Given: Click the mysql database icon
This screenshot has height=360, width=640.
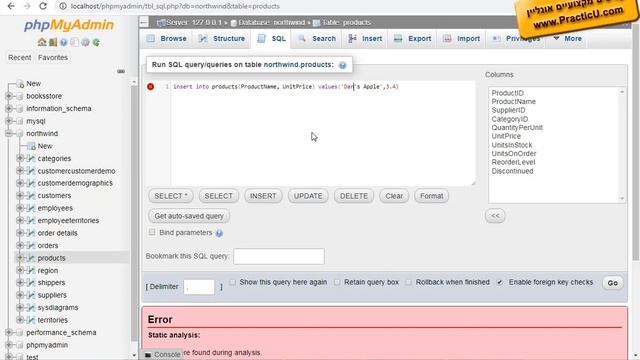Looking at the screenshot, I should click(x=19, y=121).
